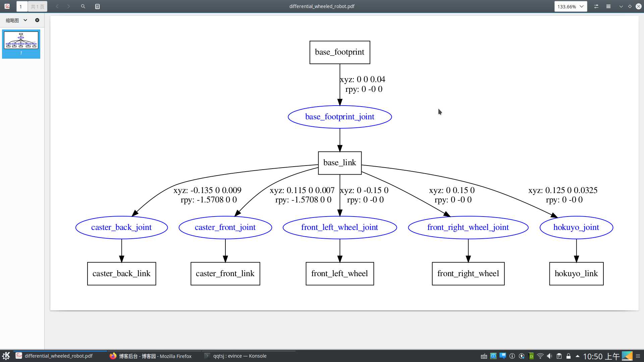Expand the sidebar view selector chevron
The height and width of the screenshot is (362, 644).
coord(25,20)
